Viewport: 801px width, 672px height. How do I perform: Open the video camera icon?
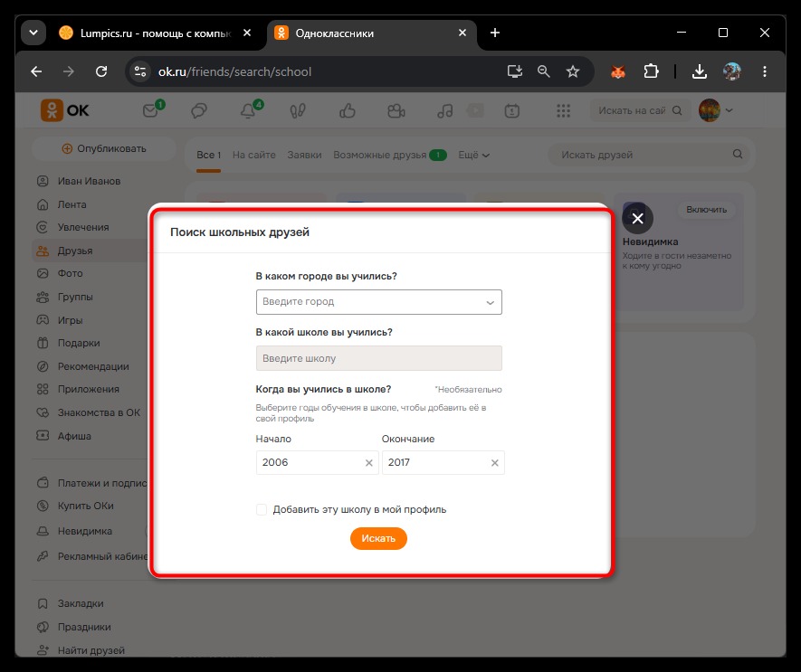point(396,110)
